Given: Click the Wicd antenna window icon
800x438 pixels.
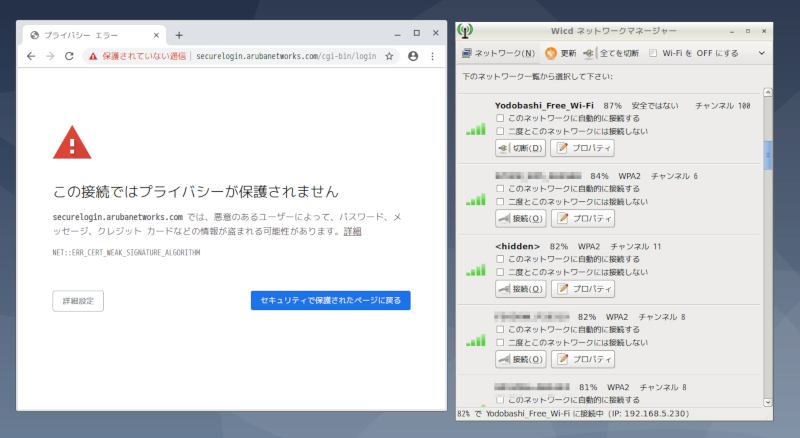Looking at the screenshot, I should 465,31.
